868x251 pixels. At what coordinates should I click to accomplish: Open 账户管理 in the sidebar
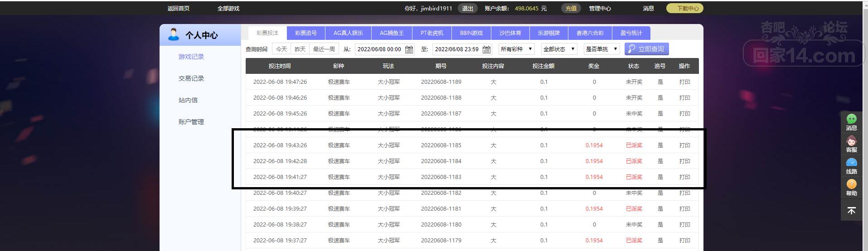(x=191, y=122)
